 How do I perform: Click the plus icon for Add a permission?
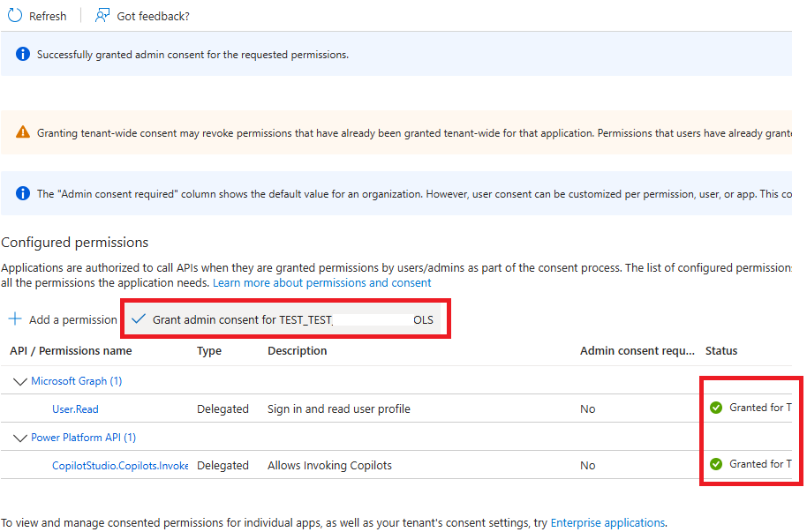tap(15, 319)
